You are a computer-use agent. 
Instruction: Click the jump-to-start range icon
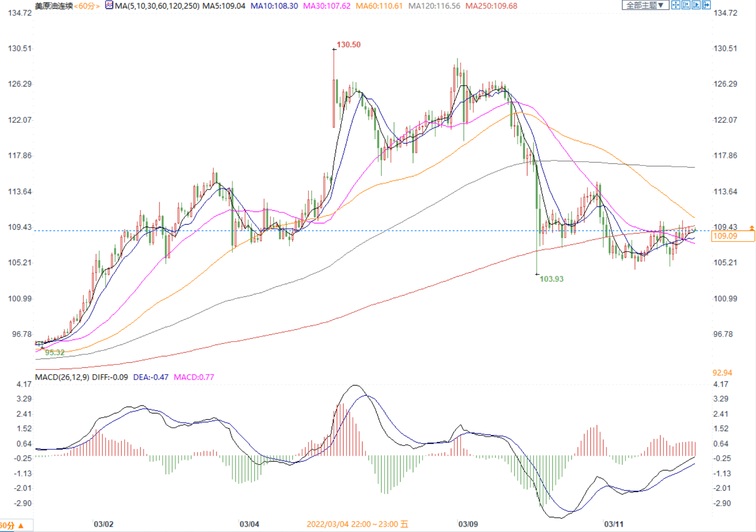(x=686, y=5)
